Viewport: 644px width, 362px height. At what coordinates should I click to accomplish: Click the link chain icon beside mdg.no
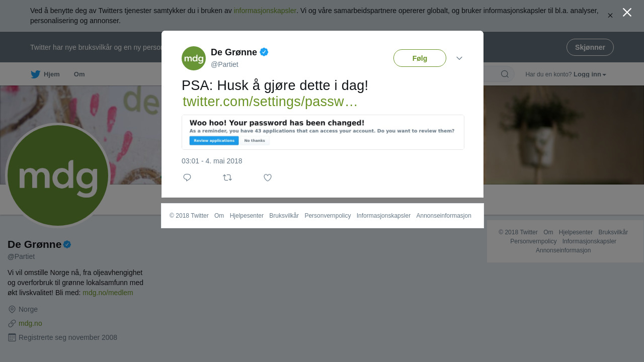pos(12,323)
